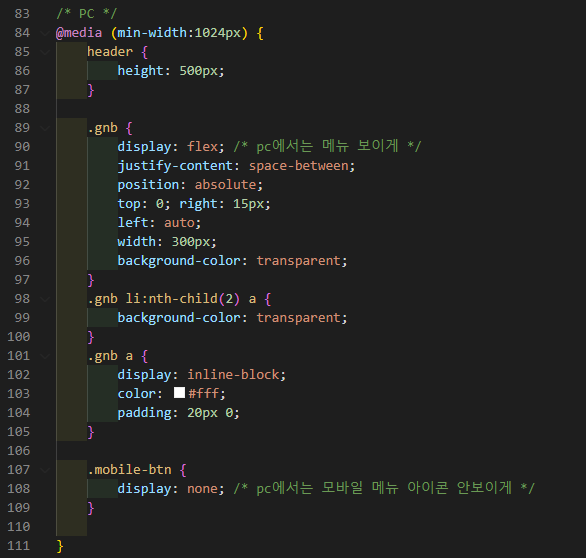
Task: Click the auto value on line 94
Action: 179,223
